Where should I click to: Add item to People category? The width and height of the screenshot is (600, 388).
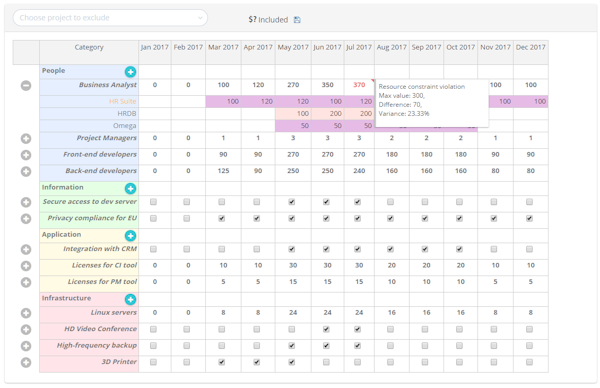coord(130,72)
